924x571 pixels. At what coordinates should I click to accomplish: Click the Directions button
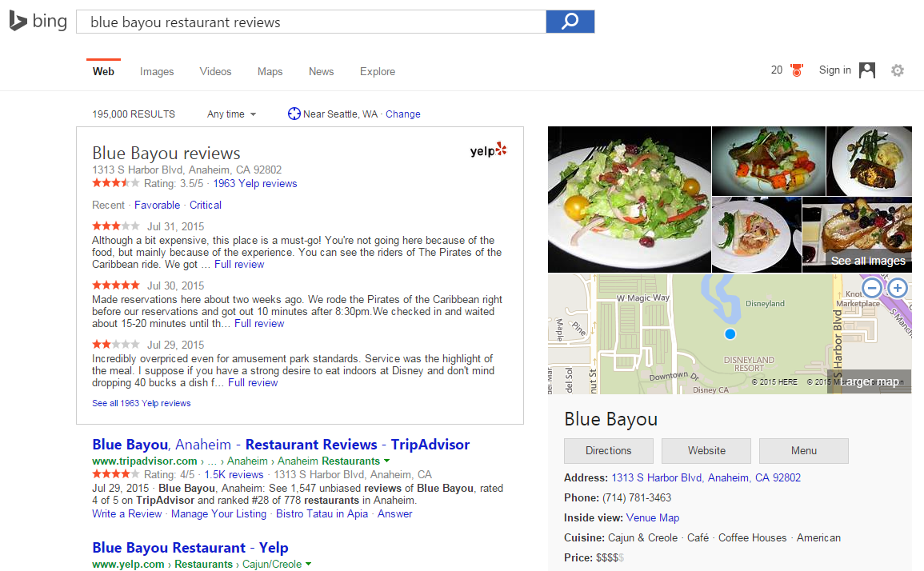coord(608,451)
